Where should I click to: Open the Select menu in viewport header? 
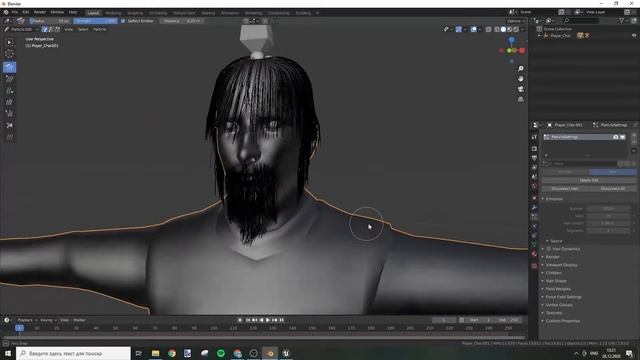tap(83, 29)
